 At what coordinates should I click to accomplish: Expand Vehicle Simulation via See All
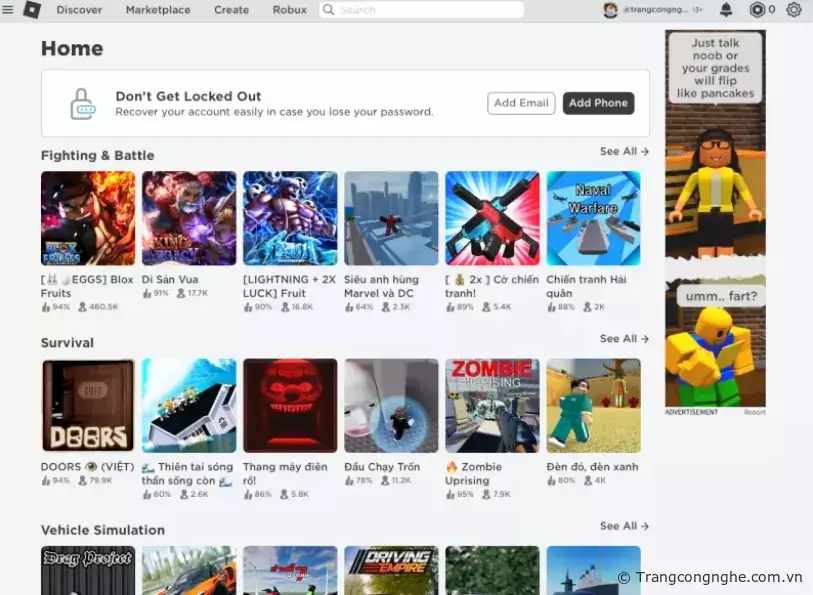pos(624,526)
